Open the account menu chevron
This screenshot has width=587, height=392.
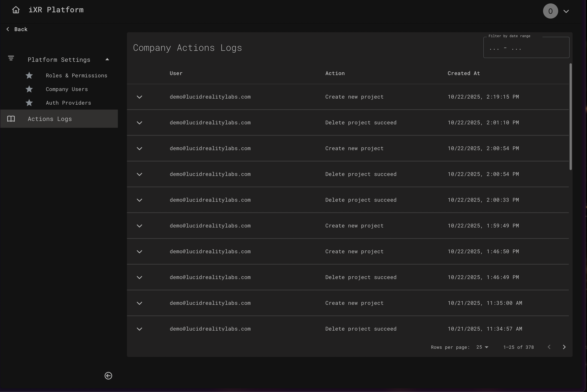(x=566, y=11)
